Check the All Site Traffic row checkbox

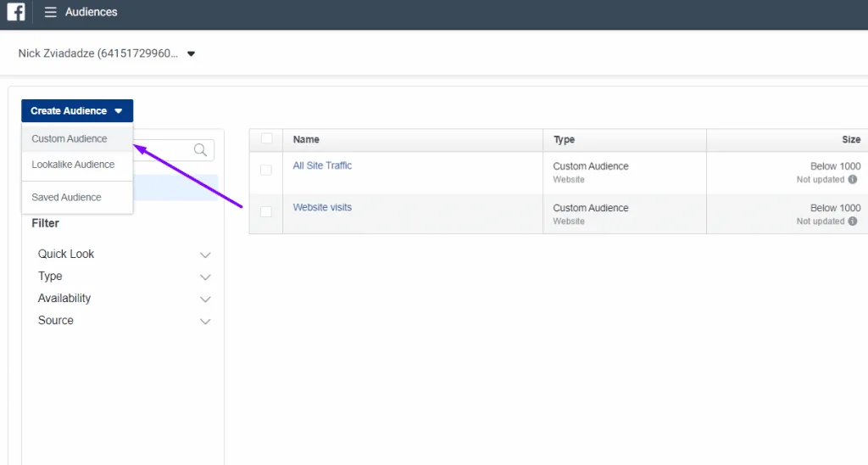pyautogui.click(x=266, y=170)
